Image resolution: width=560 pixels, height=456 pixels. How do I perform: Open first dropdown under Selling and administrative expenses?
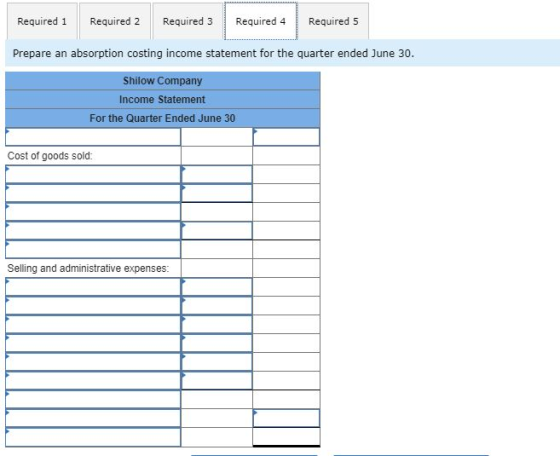[93, 287]
